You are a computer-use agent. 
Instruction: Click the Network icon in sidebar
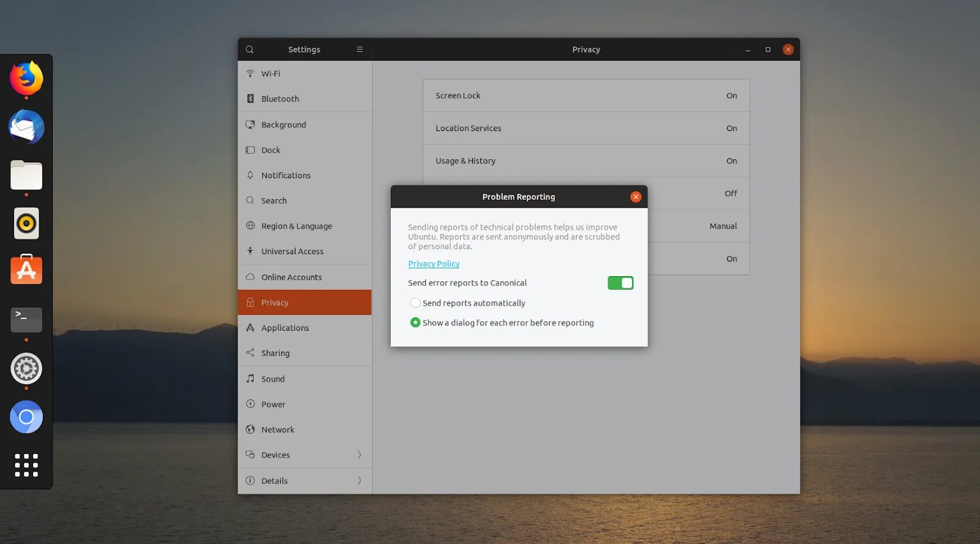tap(250, 429)
